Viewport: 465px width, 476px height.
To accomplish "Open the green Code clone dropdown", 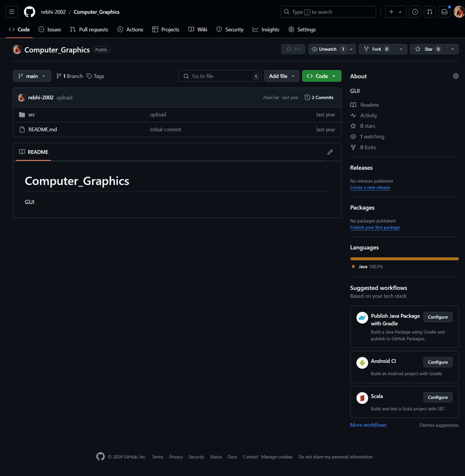I will 322,76.
